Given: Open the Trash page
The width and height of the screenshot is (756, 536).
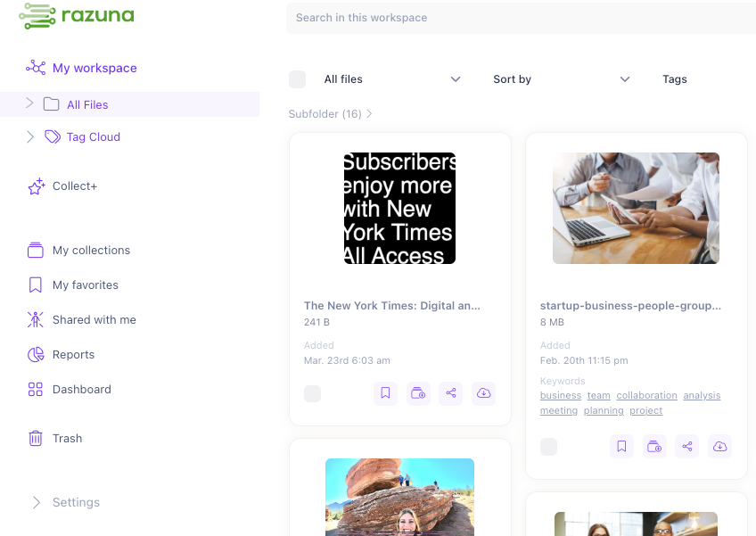Looking at the screenshot, I should click(67, 438).
